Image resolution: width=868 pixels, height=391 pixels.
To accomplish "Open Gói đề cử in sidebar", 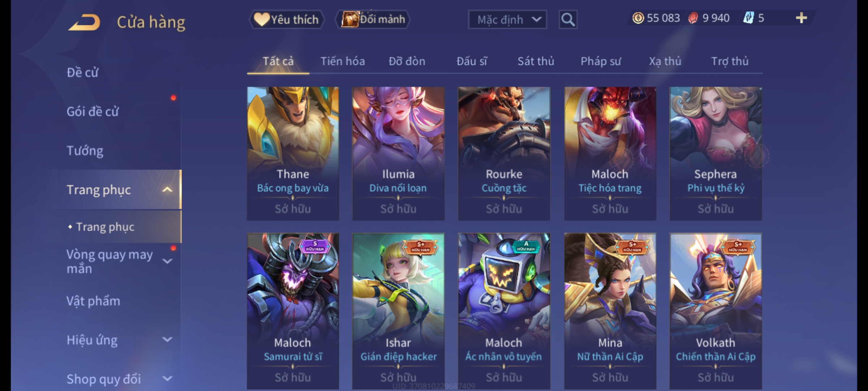I will coord(93,112).
